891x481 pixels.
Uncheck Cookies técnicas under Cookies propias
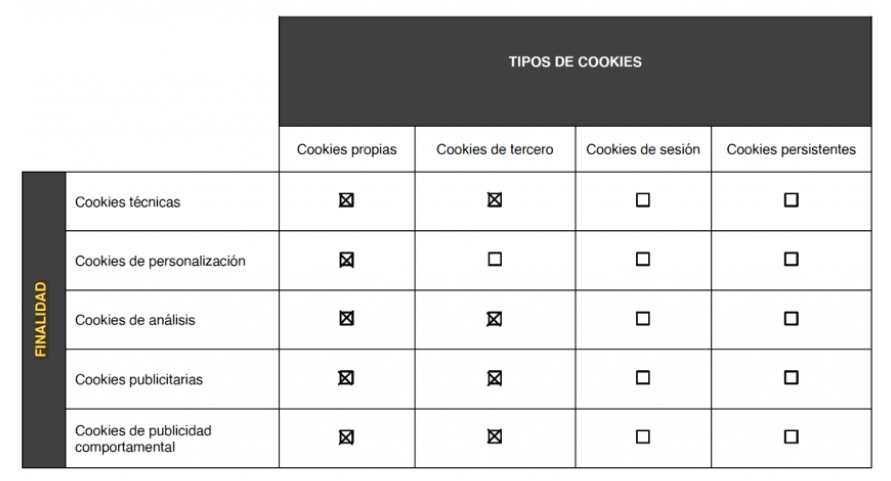tap(346, 200)
